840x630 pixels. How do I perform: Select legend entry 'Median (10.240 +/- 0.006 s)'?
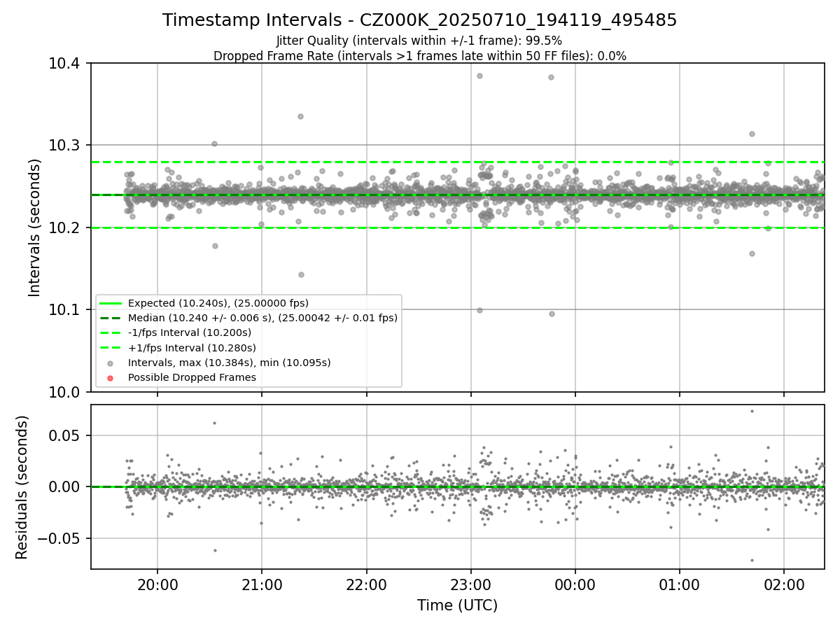(262, 318)
